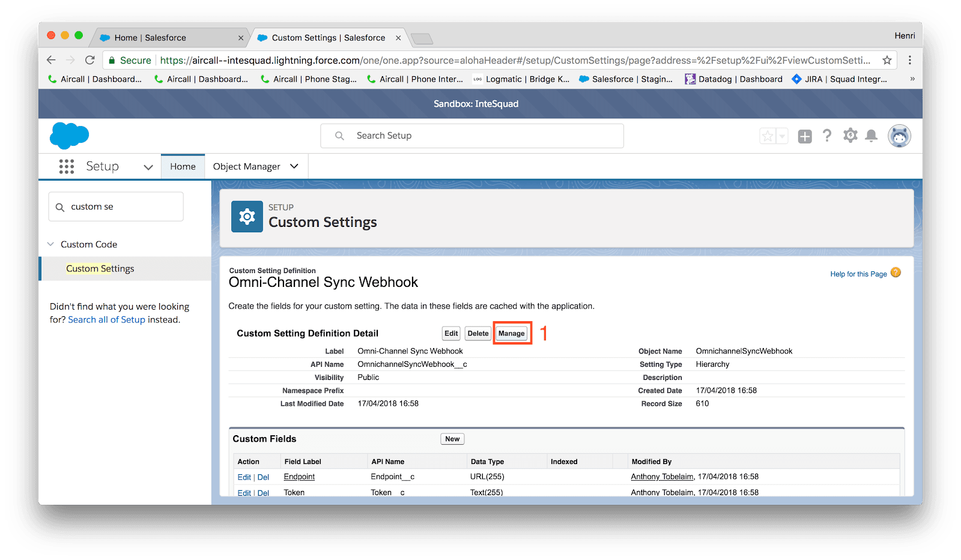
Task: Click the Salesforce cloud logo
Action: point(69,136)
